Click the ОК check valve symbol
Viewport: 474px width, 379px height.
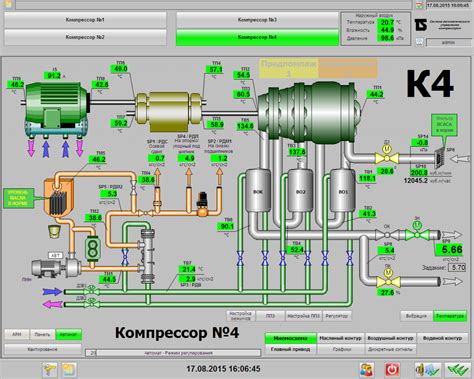pyautogui.click(x=387, y=234)
